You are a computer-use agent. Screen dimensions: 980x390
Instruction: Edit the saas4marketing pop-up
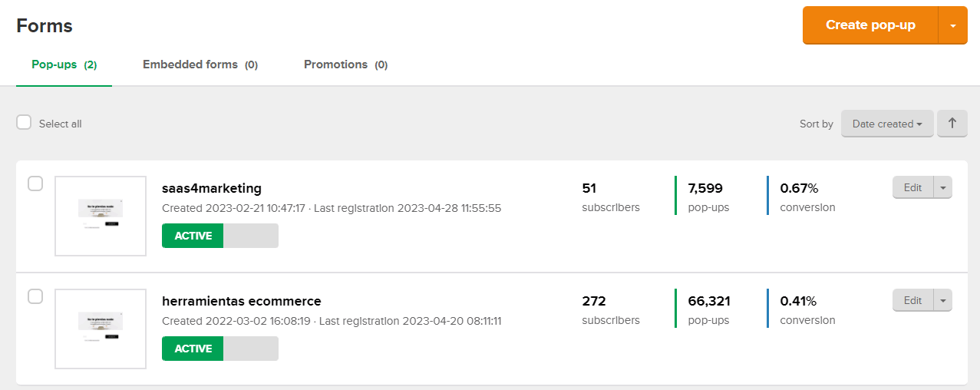912,188
